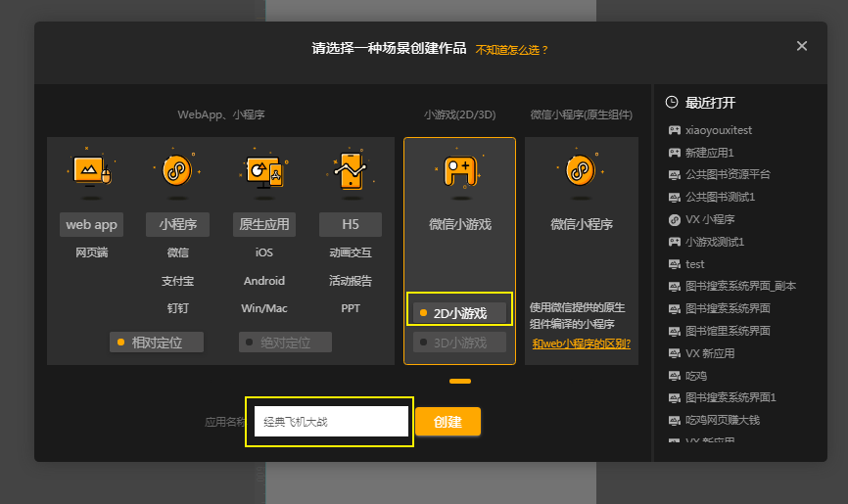Click the PPT text under H5

click(x=351, y=308)
